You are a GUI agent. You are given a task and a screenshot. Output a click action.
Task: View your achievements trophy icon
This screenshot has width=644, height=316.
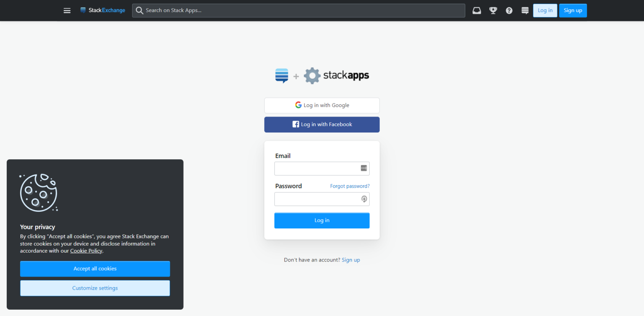pos(493,10)
